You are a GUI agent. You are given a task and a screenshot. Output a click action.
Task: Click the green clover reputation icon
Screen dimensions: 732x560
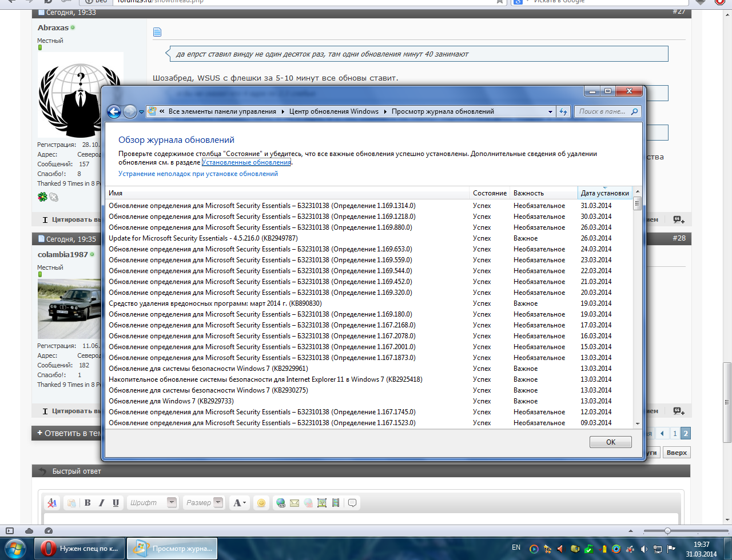[x=42, y=197]
